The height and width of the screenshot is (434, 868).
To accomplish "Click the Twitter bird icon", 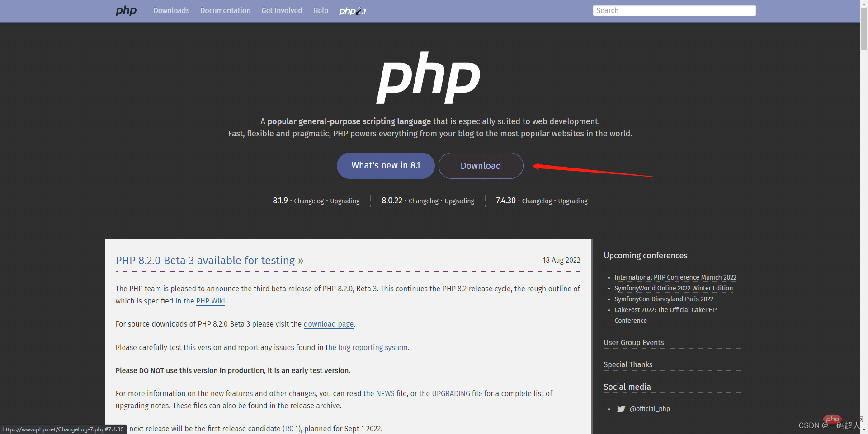I will [621, 409].
